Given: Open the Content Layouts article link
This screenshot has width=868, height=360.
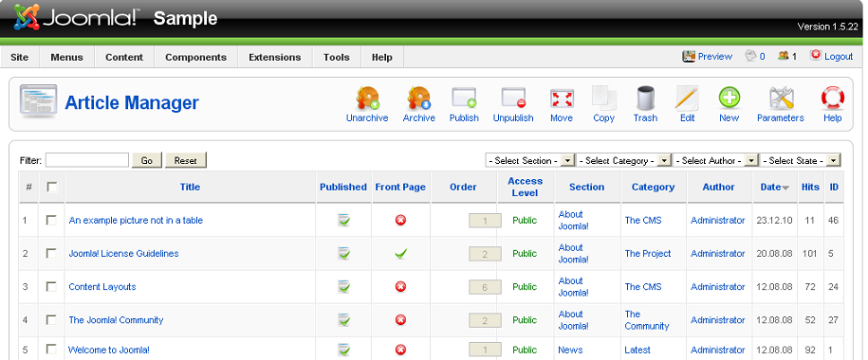Looking at the screenshot, I should click(x=102, y=286).
